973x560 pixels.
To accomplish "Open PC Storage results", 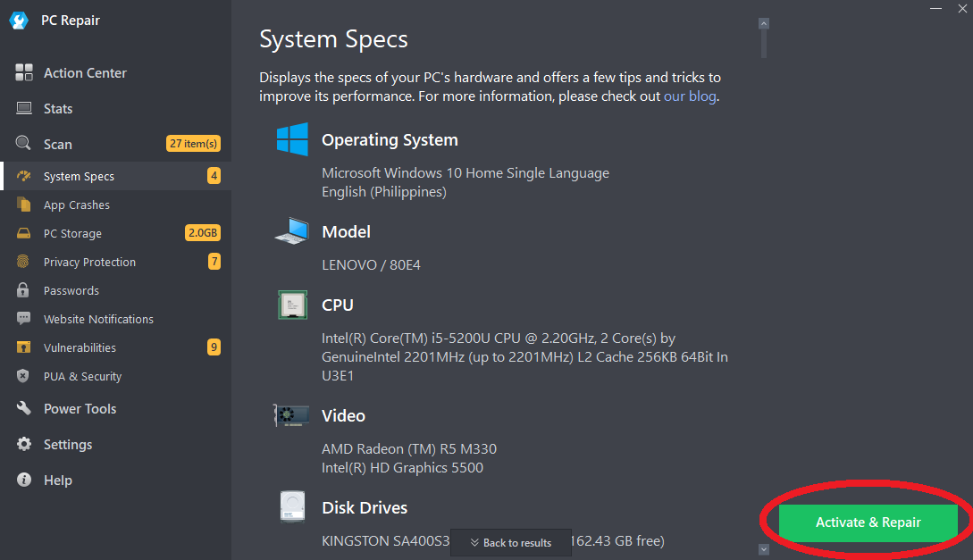I will [x=115, y=233].
